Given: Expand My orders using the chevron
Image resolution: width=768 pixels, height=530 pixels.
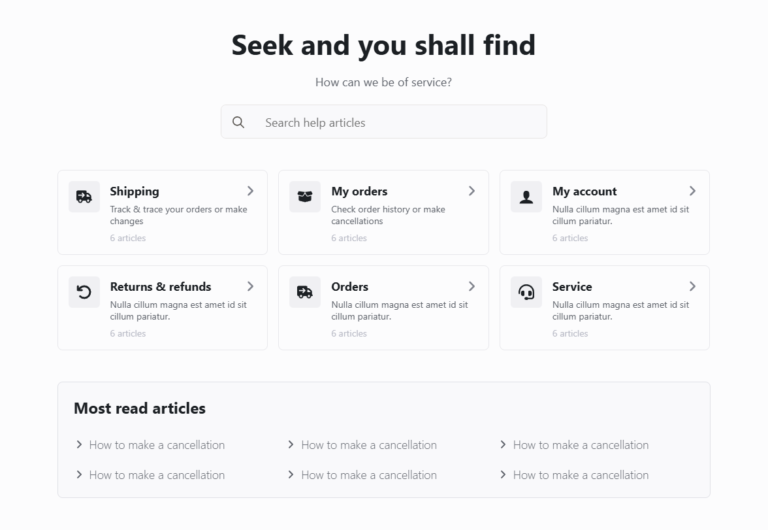Looking at the screenshot, I should pyautogui.click(x=472, y=191).
